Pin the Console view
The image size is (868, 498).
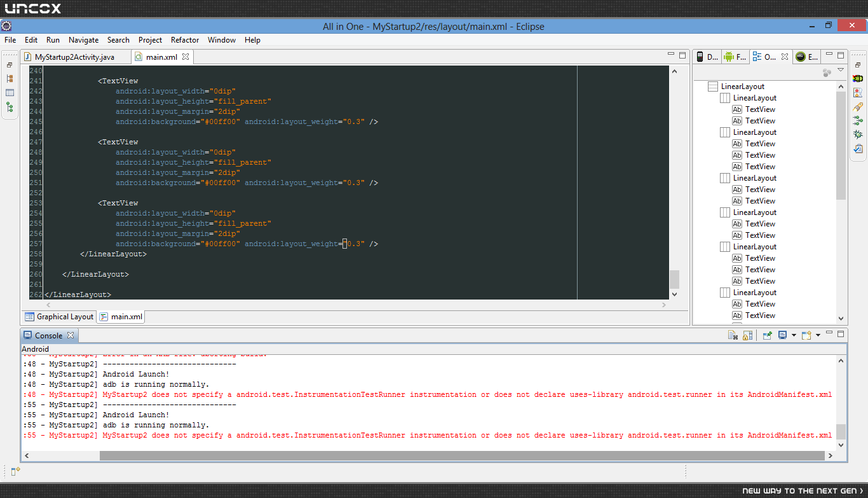(767, 335)
